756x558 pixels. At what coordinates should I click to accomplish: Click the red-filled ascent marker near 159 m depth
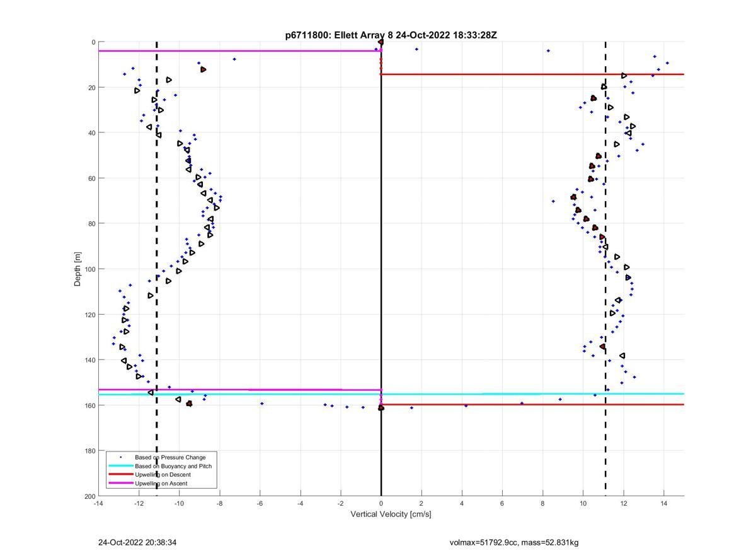pyautogui.click(x=189, y=404)
